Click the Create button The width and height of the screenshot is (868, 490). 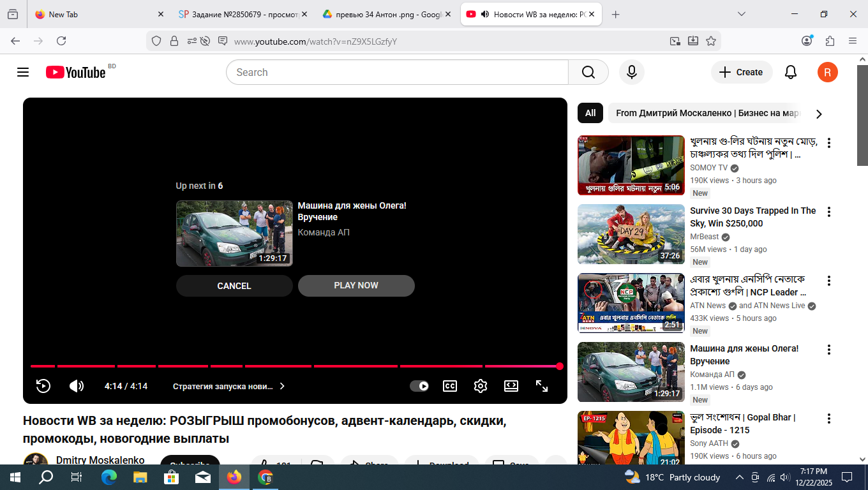742,72
